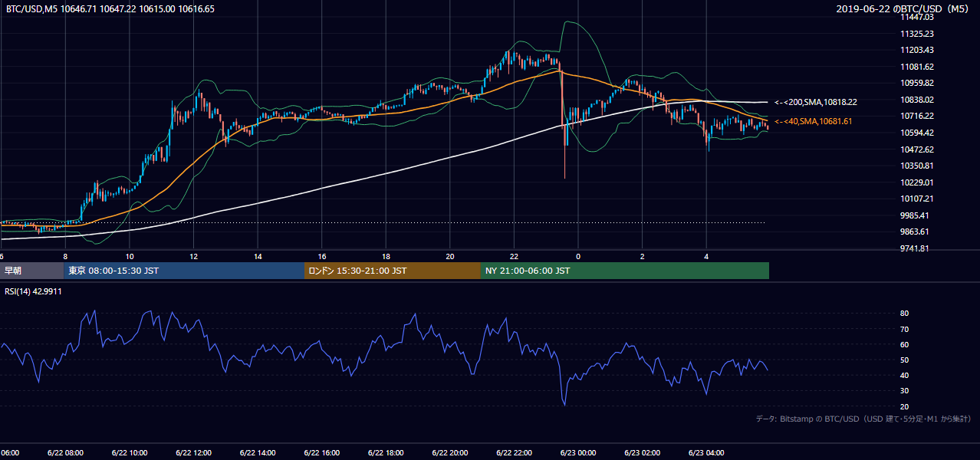980x460 pixels.
Task: Click the 6/23 04:00 date label
Action: (x=705, y=453)
